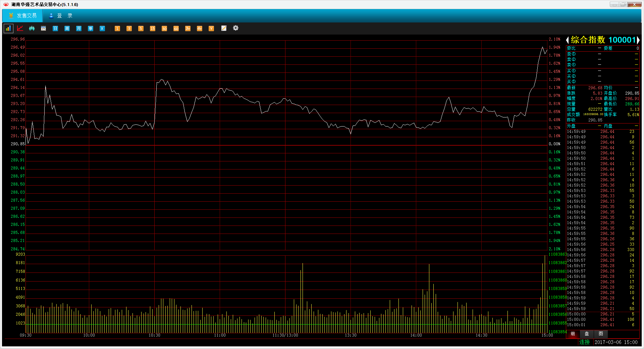This screenshot has width=644, height=349.
Task: Select the blue X period icon
Action: (102, 29)
